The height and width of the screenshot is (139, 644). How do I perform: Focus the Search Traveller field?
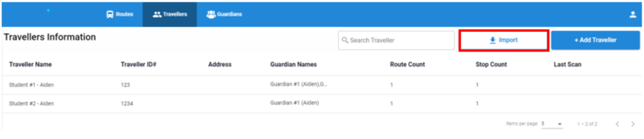point(396,40)
